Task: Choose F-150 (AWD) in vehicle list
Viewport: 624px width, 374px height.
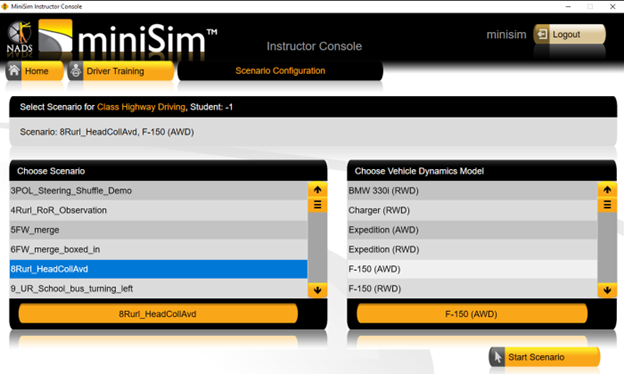Action: 472,269
